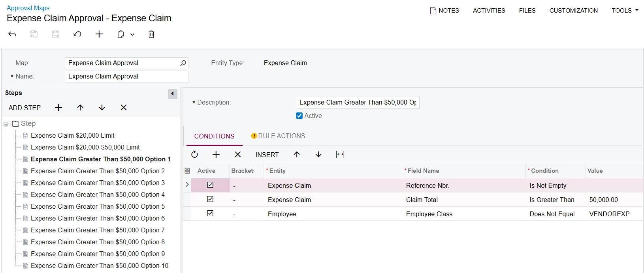The height and width of the screenshot is (273, 644).
Task: Click the clipboard copy-paste icon
Action: click(121, 34)
